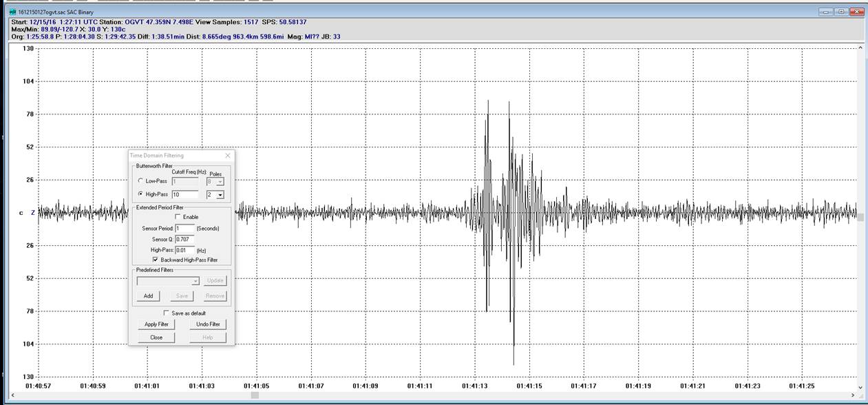The image size is (868, 405).
Task: Click the horizontal scrollbar right arrow
Action: pyautogui.click(x=853, y=395)
